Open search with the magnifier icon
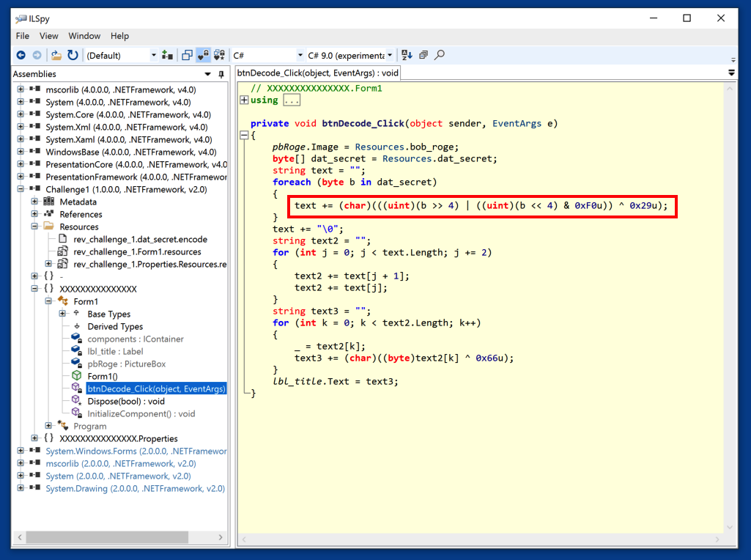This screenshot has height=560, width=751. tap(440, 55)
